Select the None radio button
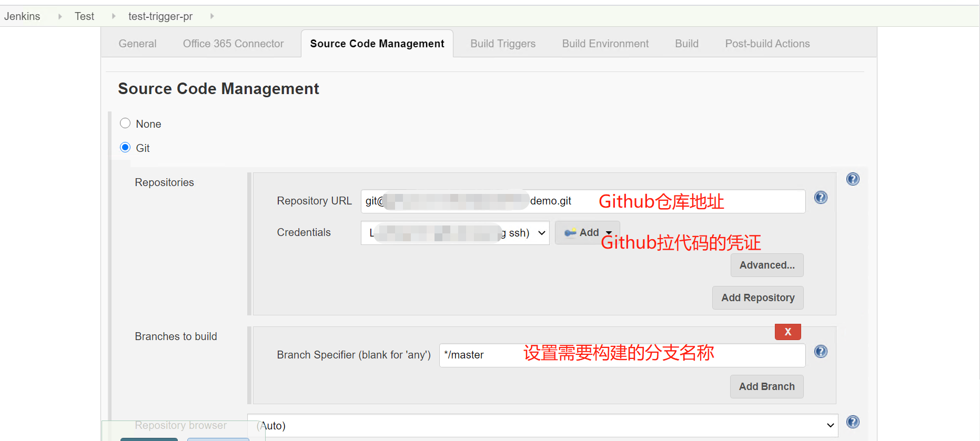This screenshot has width=980, height=441. click(125, 124)
